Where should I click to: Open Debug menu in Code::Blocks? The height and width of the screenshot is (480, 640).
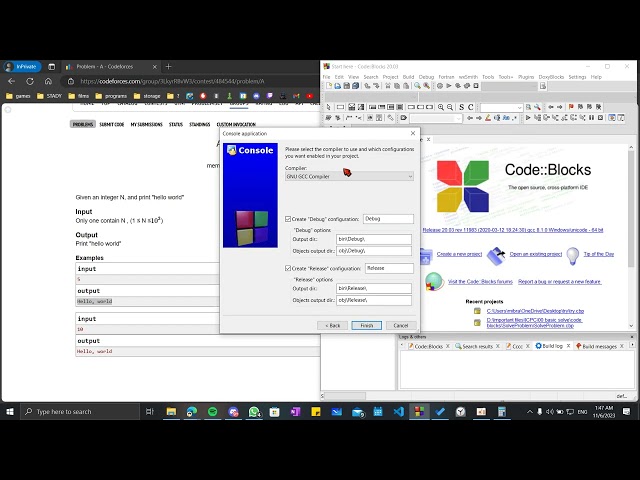(426, 77)
